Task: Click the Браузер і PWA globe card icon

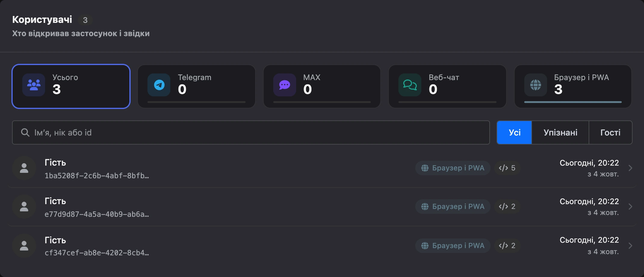Action: coord(536,85)
